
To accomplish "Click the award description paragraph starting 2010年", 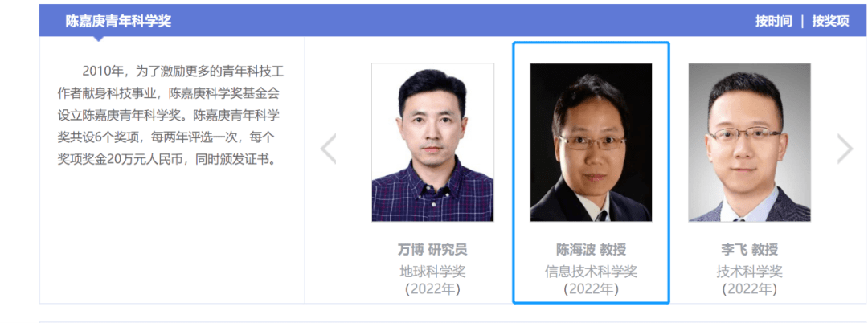I will click(171, 116).
